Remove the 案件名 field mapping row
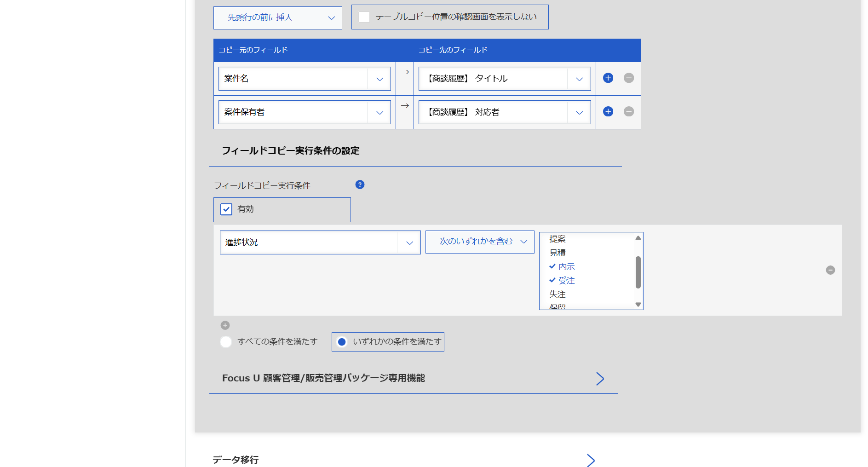This screenshot has width=868, height=467. (x=628, y=78)
